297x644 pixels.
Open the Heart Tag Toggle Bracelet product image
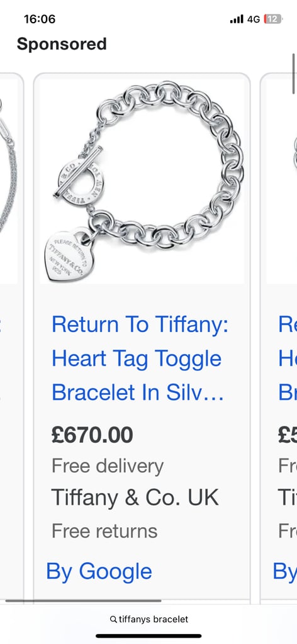[142, 180]
